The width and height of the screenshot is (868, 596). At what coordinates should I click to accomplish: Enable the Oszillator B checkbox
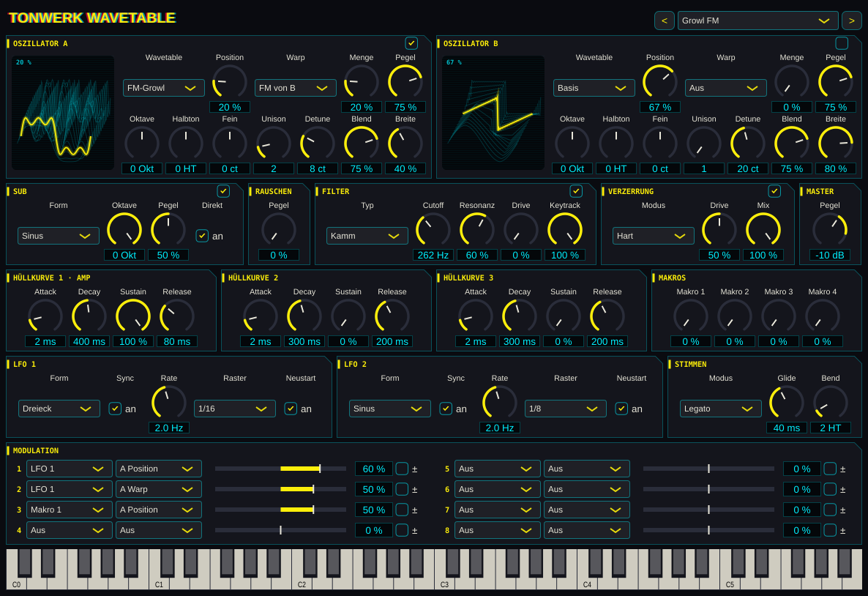pyautogui.click(x=842, y=43)
